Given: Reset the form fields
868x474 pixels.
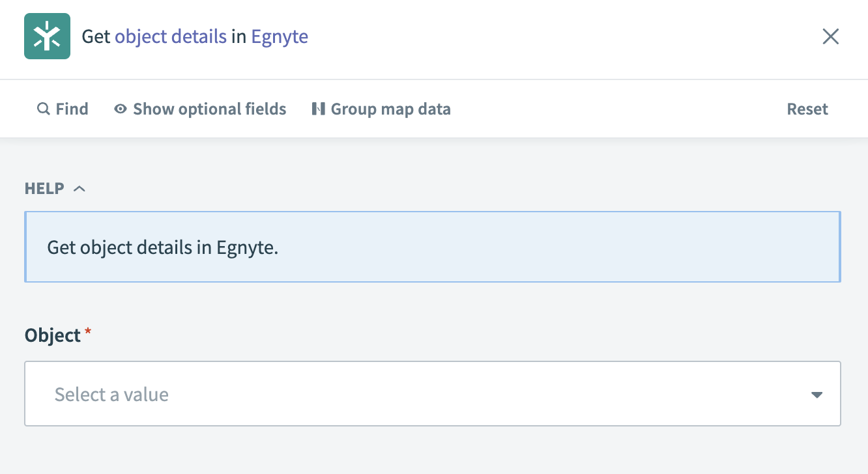Looking at the screenshot, I should 807,109.
